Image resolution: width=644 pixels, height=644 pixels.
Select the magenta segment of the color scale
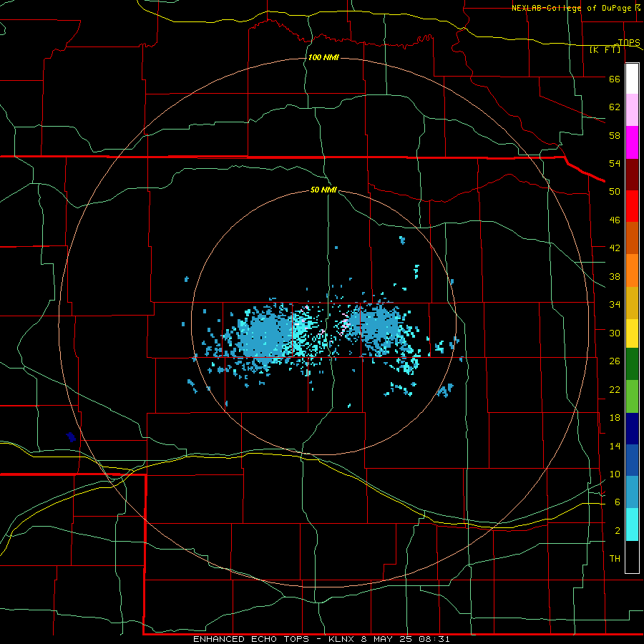pyautogui.click(x=632, y=142)
